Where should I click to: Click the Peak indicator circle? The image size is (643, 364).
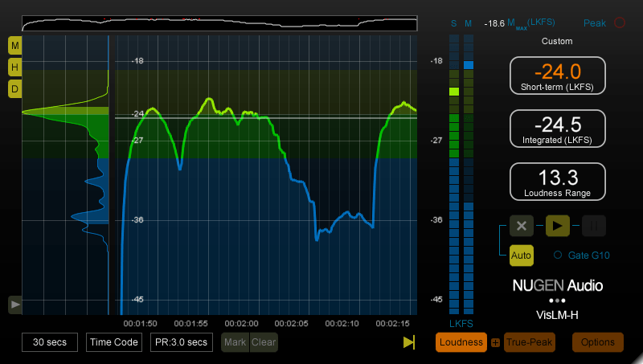619,23
